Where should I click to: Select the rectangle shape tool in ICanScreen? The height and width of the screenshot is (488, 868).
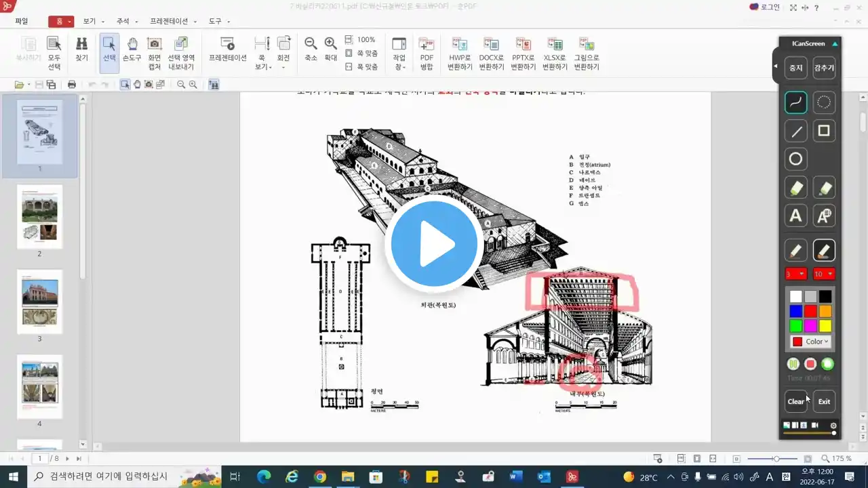click(x=824, y=131)
